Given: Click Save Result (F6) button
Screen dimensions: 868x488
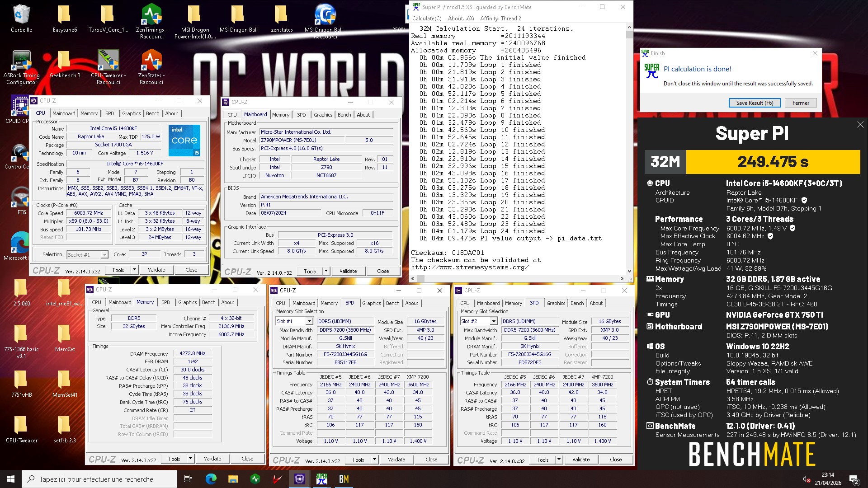Looking at the screenshot, I should coord(755,103).
